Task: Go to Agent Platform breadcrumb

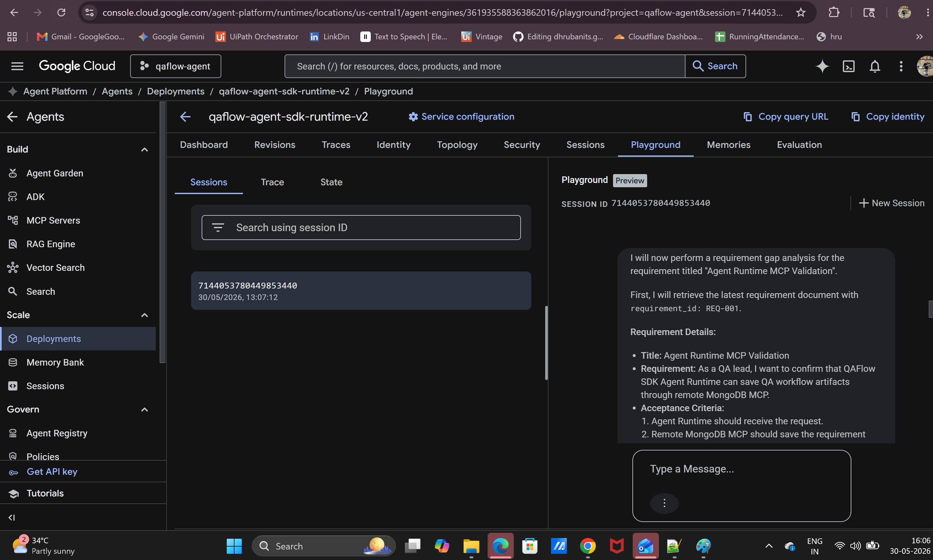Action: point(55,91)
